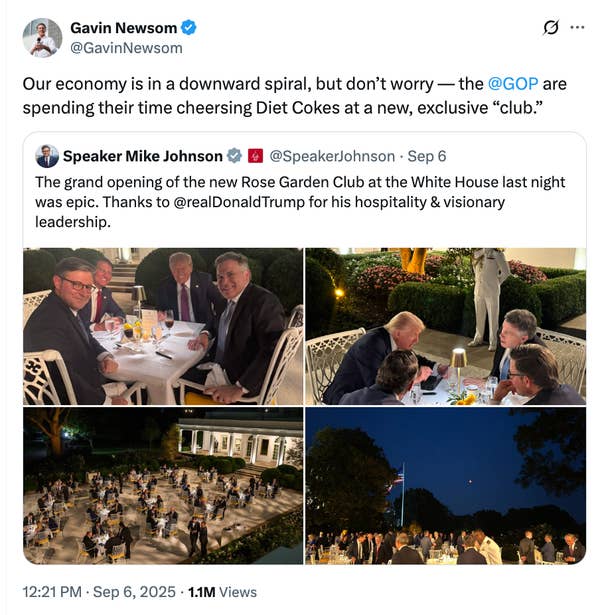This screenshot has width=600, height=615.
Task: Open the Gavin Newsom display name
Action: click(122, 27)
